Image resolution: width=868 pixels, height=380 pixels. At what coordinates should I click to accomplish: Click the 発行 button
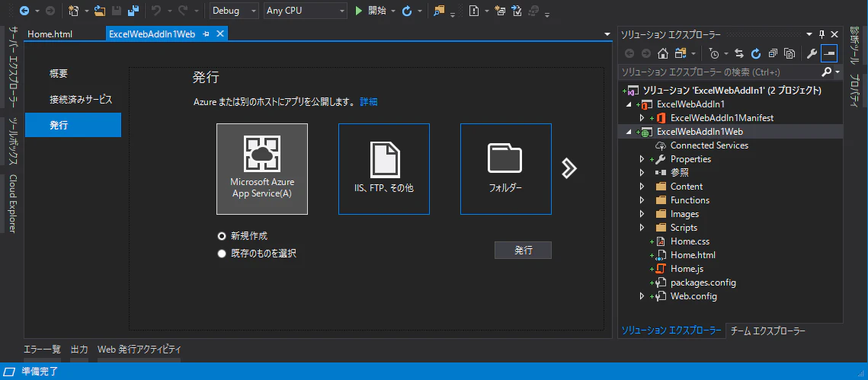(523, 250)
